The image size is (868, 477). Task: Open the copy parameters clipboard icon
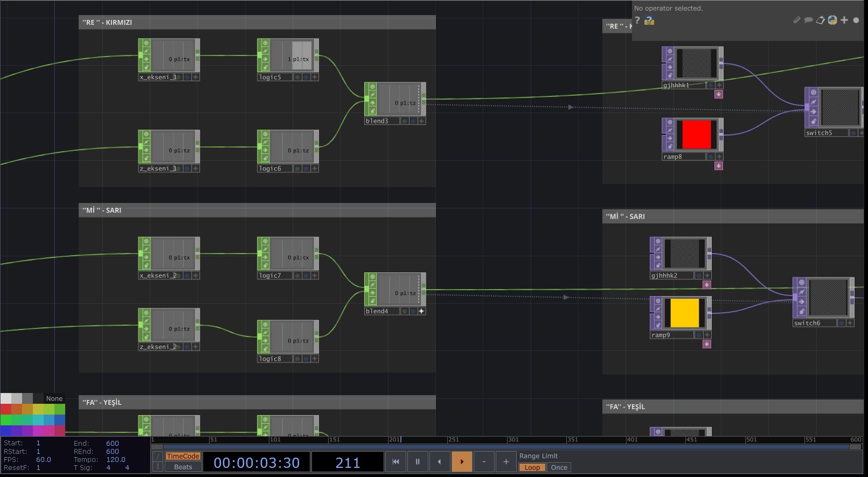tap(820, 20)
